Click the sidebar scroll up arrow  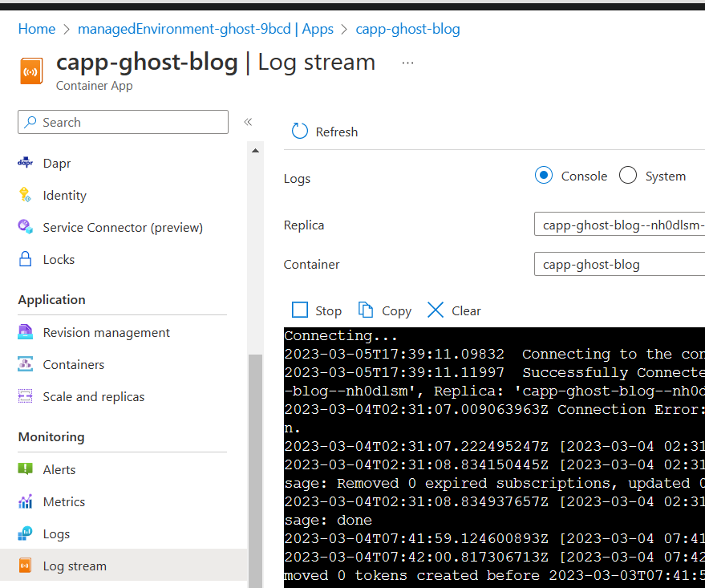pyautogui.click(x=255, y=151)
